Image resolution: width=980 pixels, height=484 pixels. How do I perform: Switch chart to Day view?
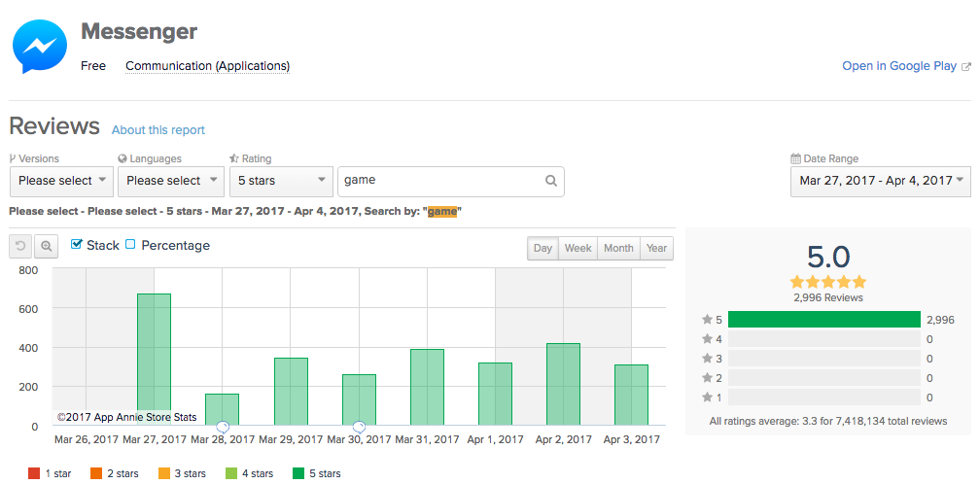[542, 248]
